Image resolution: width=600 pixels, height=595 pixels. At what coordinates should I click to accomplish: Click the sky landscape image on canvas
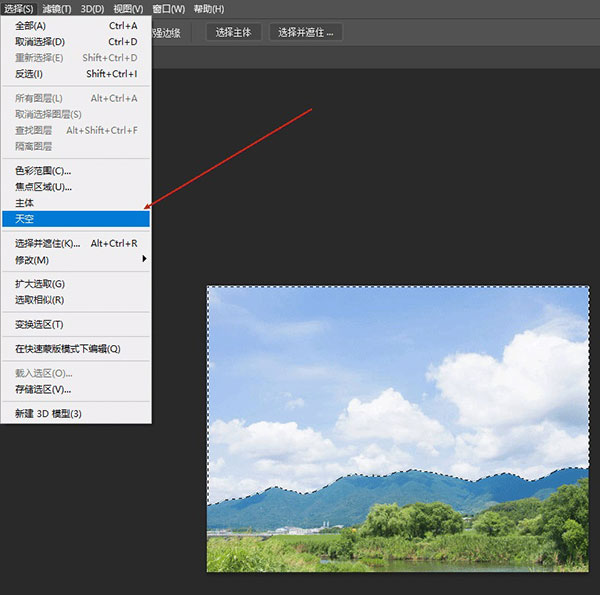397,428
